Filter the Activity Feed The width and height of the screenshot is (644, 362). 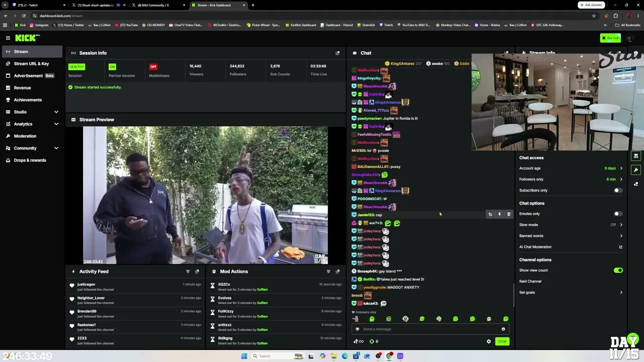click(x=188, y=271)
